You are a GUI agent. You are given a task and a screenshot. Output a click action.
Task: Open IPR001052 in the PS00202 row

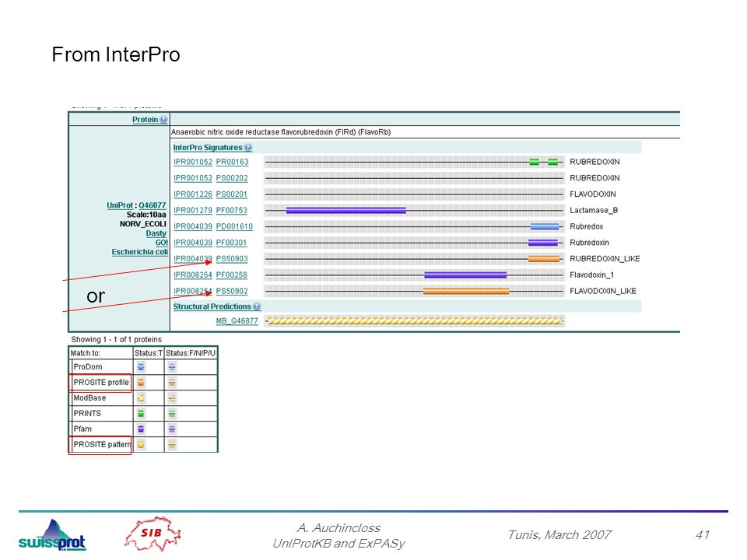[x=193, y=178]
